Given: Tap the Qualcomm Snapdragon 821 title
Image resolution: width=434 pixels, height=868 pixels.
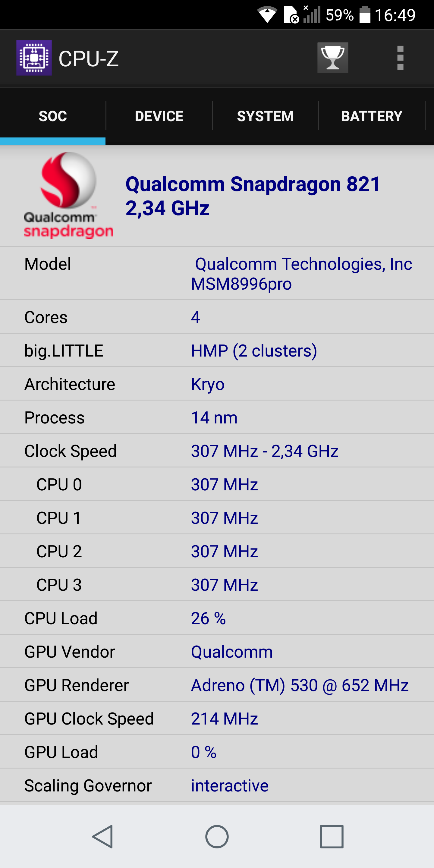Looking at the screenshot, I should (253, 196).
